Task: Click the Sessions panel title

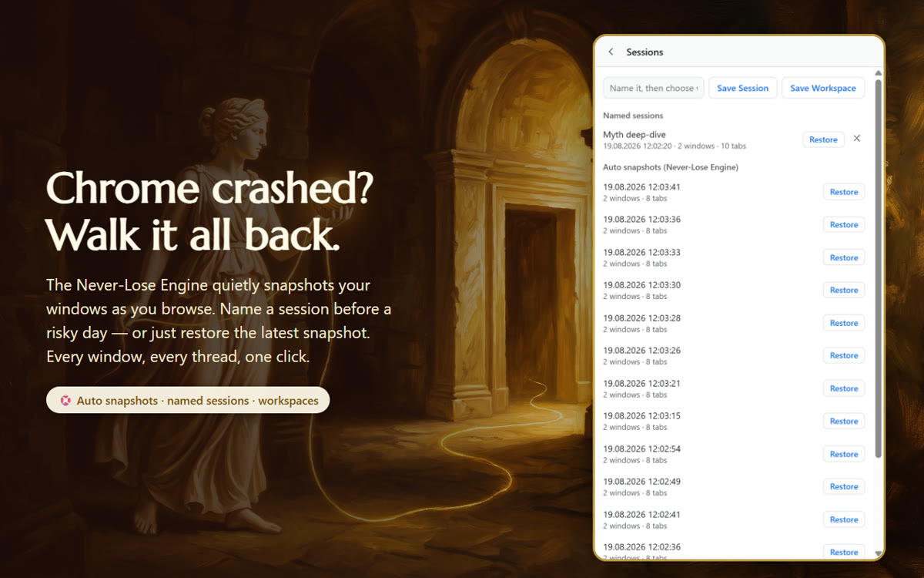Action: tap(644, 52)
